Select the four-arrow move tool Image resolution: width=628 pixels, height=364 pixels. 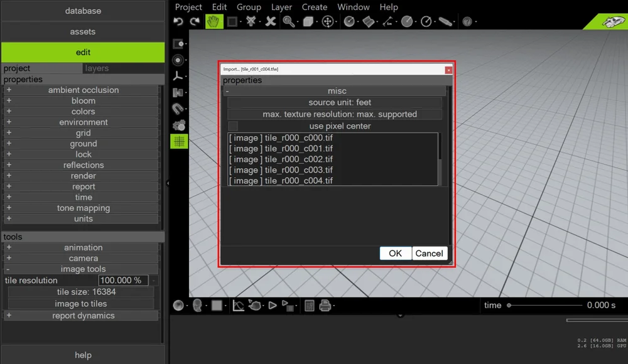[328, 21]
